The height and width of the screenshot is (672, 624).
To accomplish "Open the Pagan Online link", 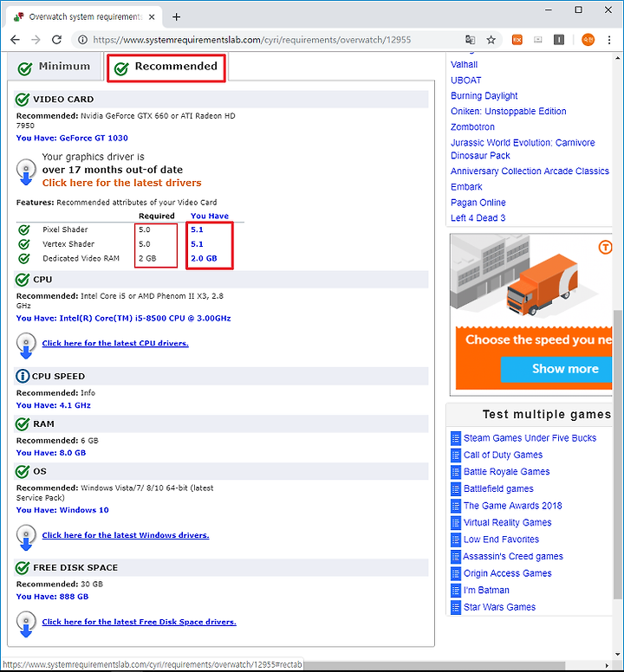I will (x=478, y=203).
